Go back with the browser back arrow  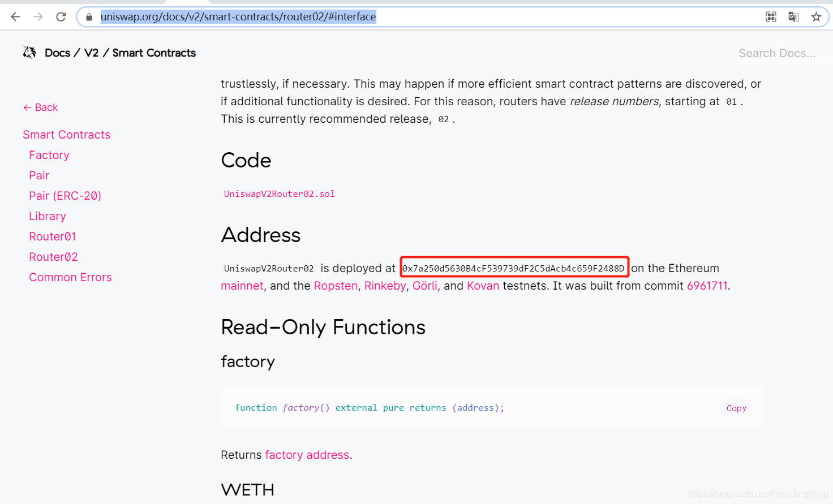click(x=15, y=17)
